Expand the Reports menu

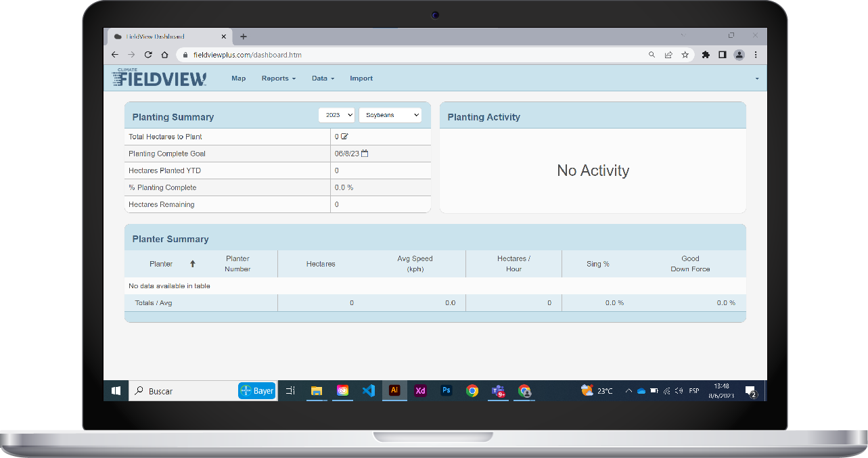(x=278, y=78)
